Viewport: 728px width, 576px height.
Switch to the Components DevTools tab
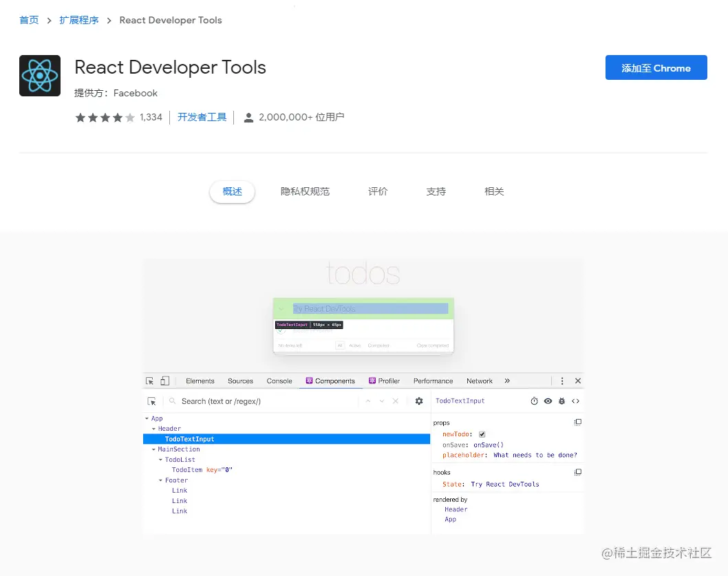pyautogui.click(x=330, y=381)
